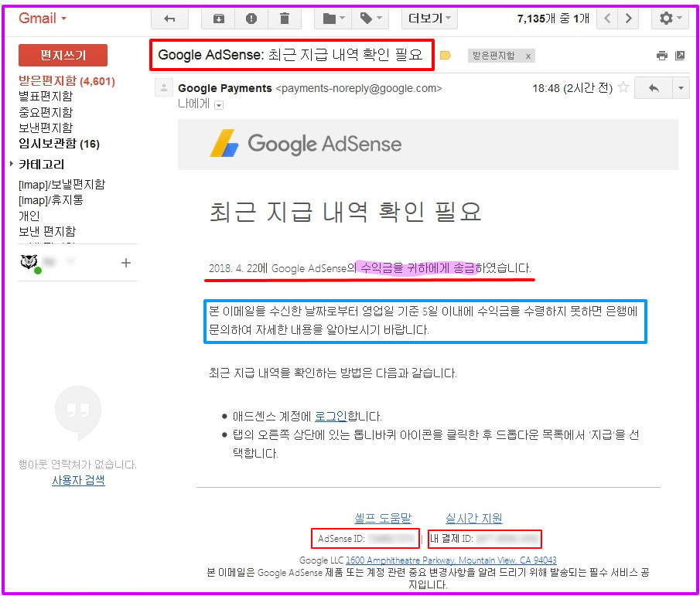Archive this email
The width and height of the screenshot is (700, 596).
219,19
